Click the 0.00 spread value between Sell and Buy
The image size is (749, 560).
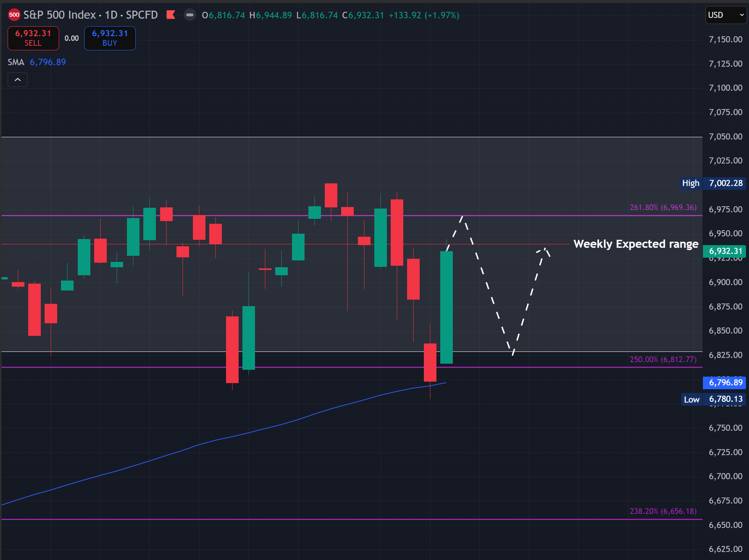coord(72,38)
